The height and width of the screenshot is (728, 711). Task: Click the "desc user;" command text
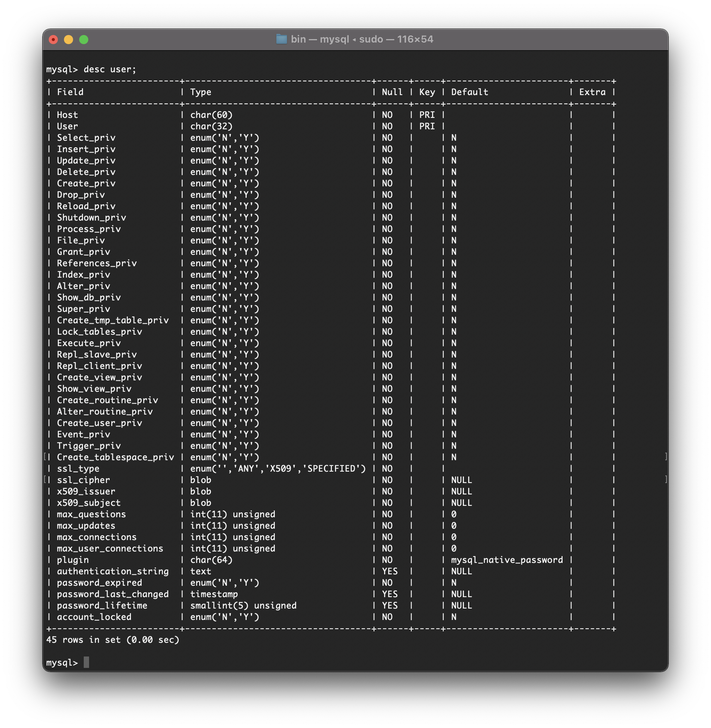[110, 69]
